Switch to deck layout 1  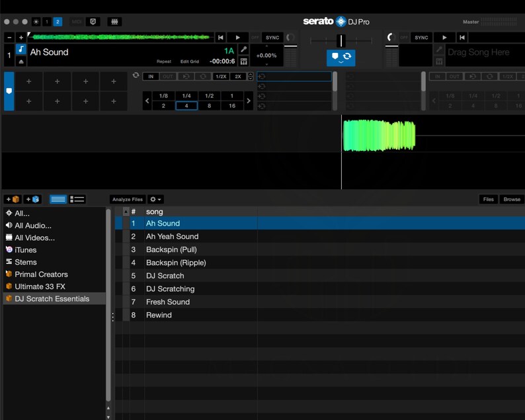coord(47,22)
